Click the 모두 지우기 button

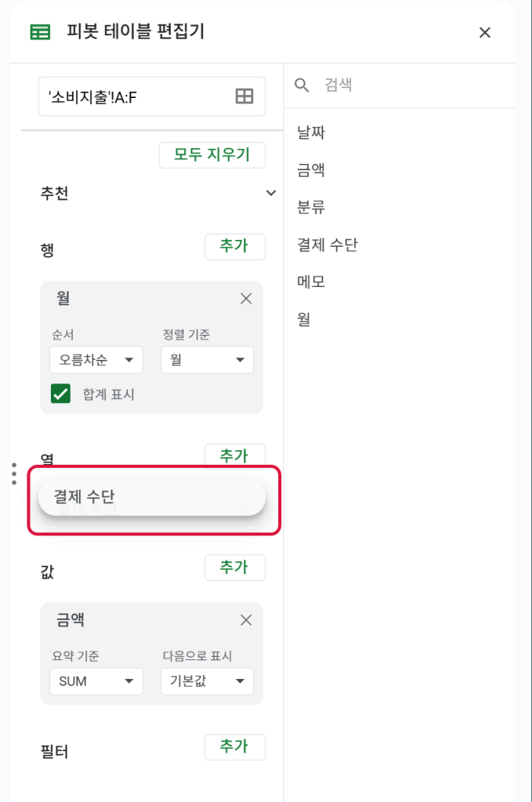(x=212, y=154)
